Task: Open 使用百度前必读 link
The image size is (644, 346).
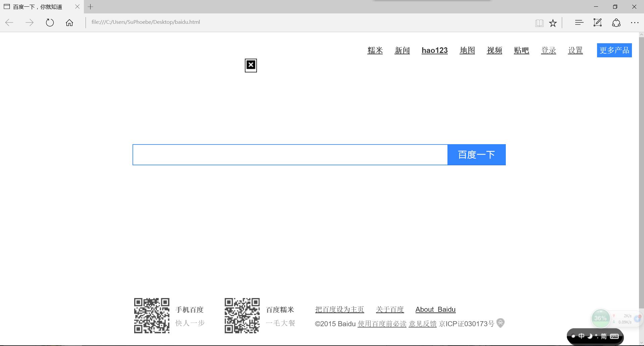Action: 382,324
